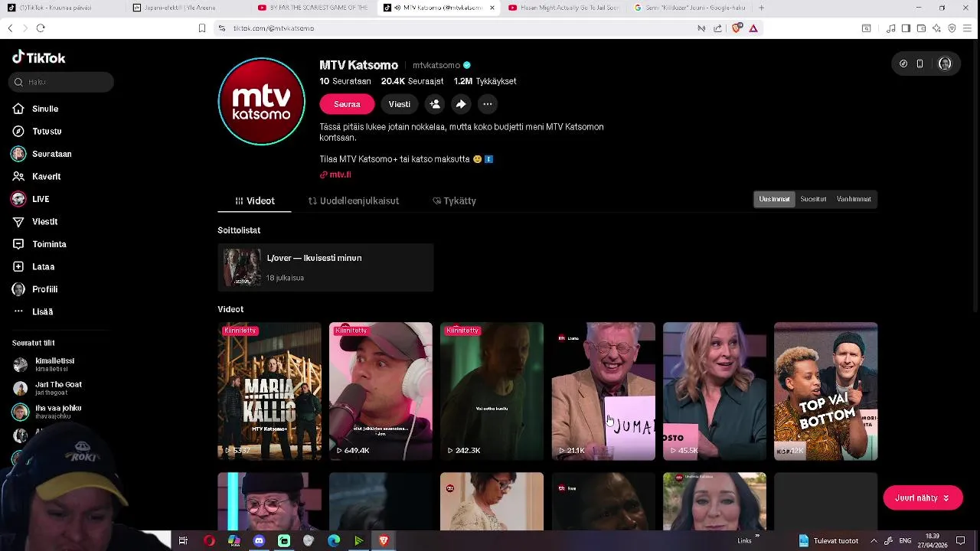This screenshot has width=980, height=551.
Task: Close the MTV Katsomo TikTok tab
Action: click(x=492, y=8)
